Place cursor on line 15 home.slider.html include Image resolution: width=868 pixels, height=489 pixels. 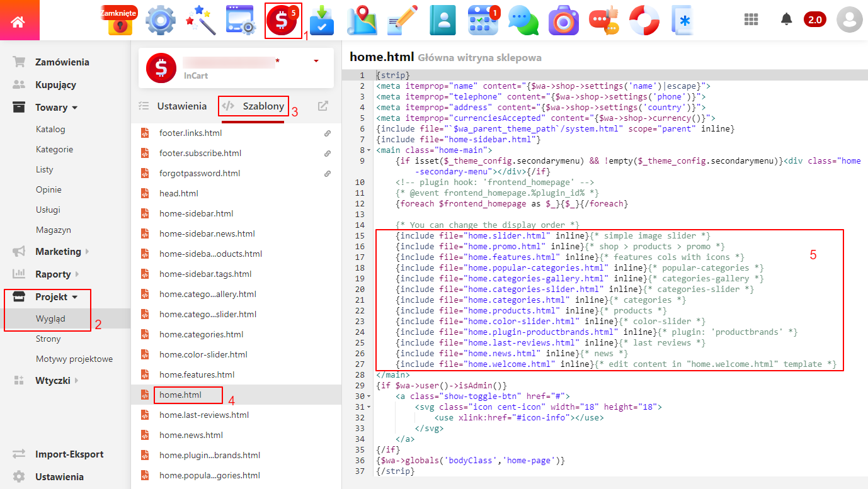(553, 235)
